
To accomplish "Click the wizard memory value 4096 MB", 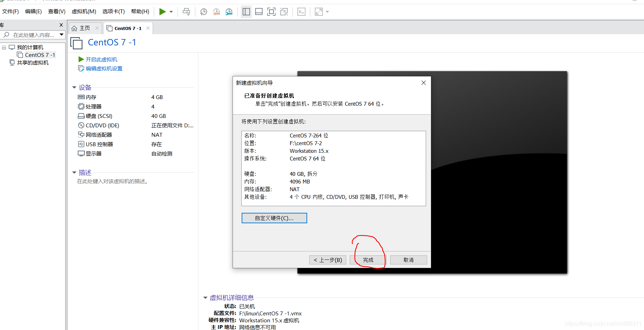I will click(x=300, y=182).
